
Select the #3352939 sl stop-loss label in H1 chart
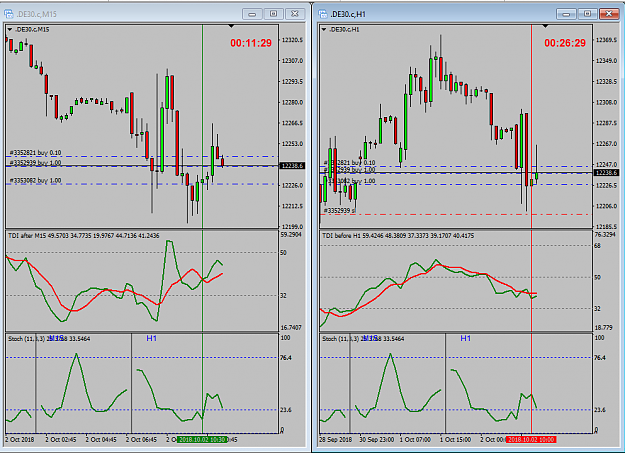click(339, 211)
